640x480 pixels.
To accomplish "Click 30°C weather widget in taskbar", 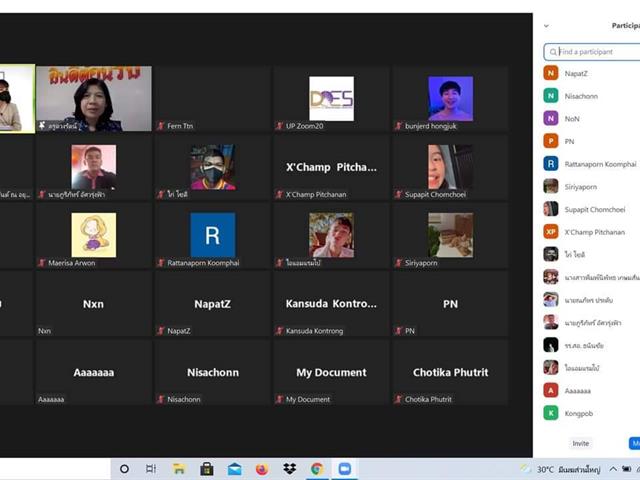I will (560, 469).
